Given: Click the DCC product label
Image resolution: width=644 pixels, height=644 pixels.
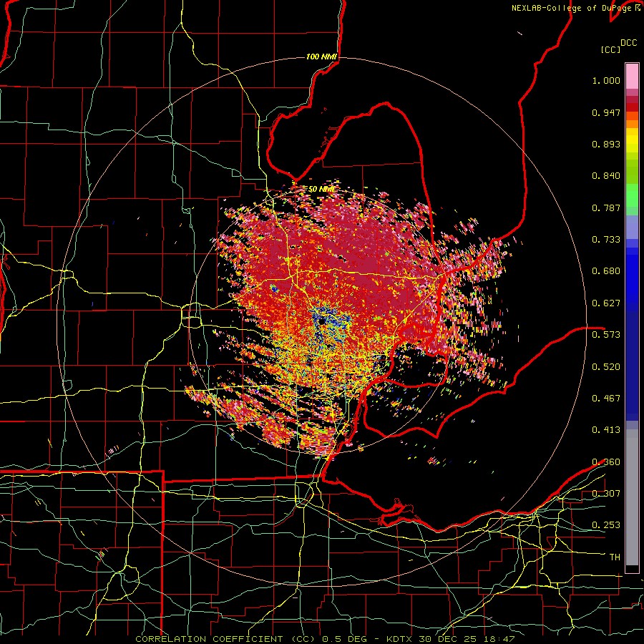Looking at the screenshot, I should click(x=629, y=43).
